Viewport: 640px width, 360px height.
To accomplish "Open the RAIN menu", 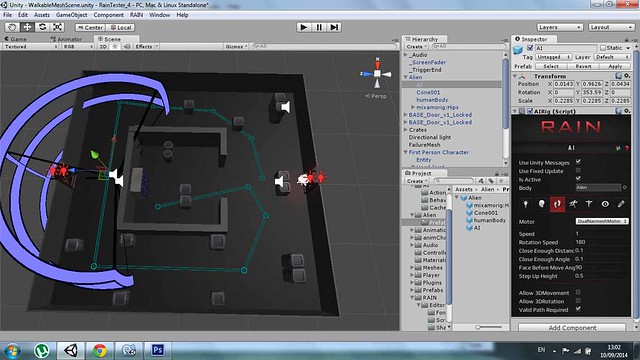I will (136, 15).
